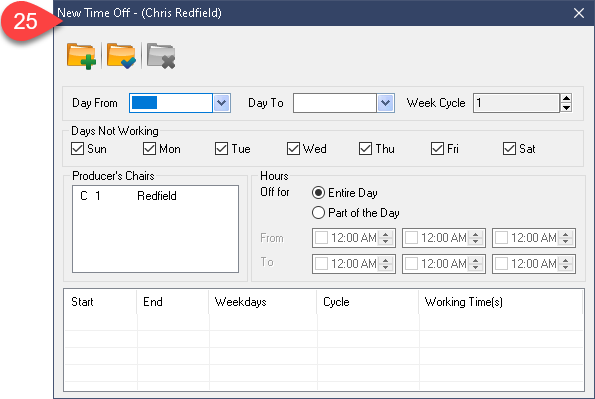Click the second To time spinner arrows

coord(475,263)
